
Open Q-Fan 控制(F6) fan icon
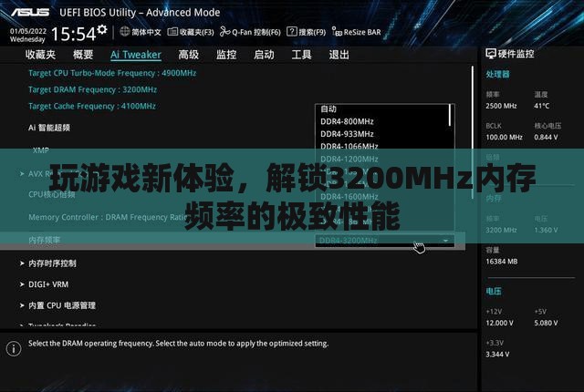pyautogui.click(x=224, y=32)
